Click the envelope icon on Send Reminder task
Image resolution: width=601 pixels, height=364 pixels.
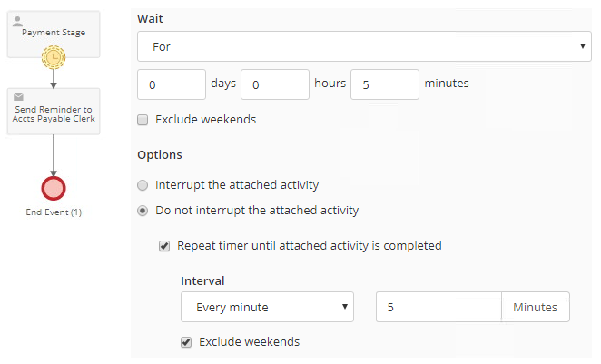17,96
